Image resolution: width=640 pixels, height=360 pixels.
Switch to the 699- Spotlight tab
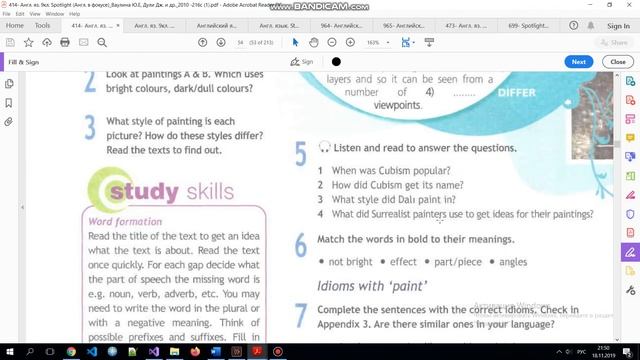click(x=528, y=26)
